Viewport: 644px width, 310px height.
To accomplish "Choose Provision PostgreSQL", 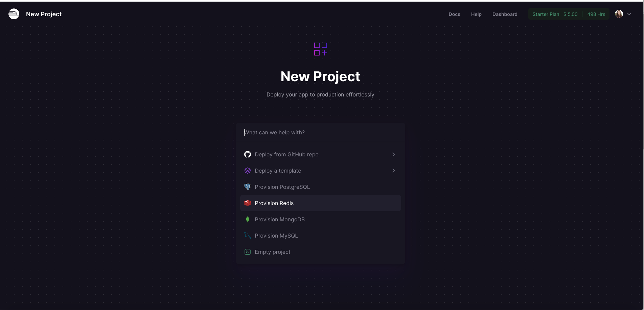I will click(321, 187).
